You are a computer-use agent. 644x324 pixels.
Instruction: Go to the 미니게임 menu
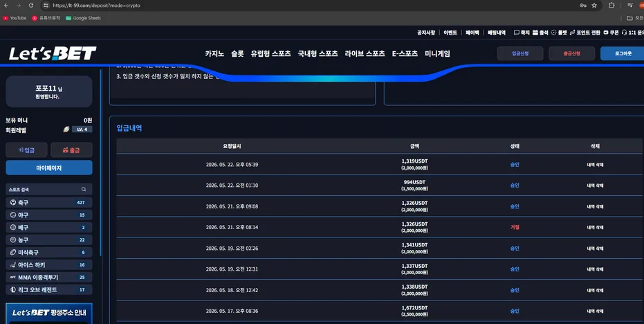pyautogui.click(x=437, y=53)
